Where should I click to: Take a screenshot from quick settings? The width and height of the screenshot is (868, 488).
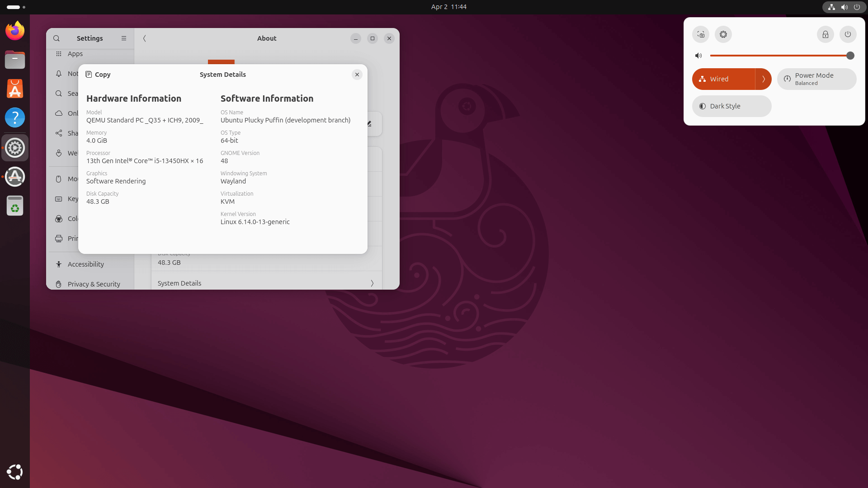[701, 34]
